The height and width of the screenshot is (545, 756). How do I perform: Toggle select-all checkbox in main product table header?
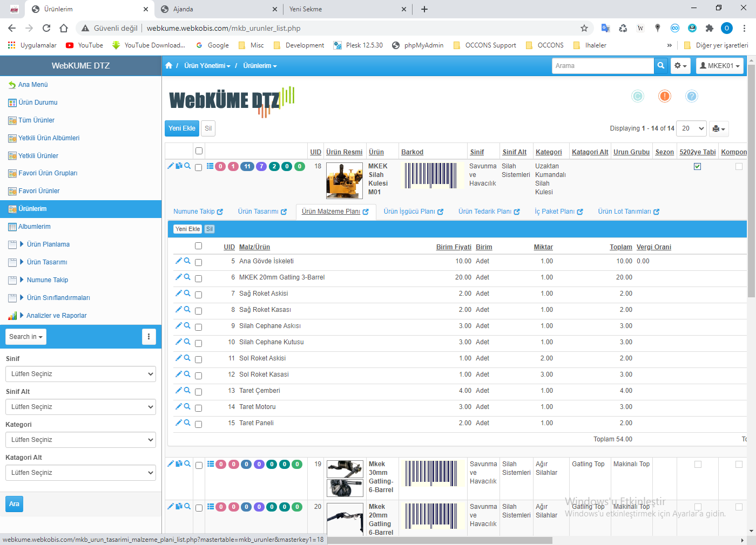click(x=199, y=151)
